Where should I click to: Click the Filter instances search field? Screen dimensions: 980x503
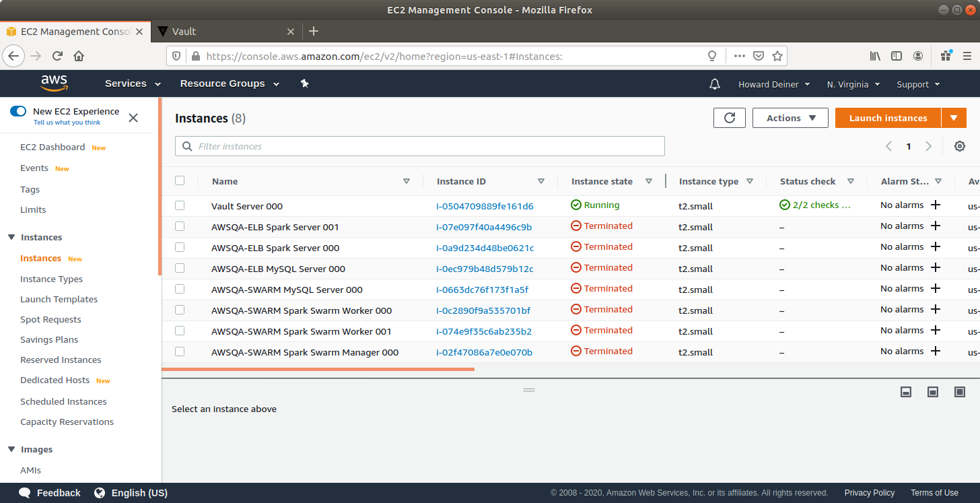coord(420,146)
